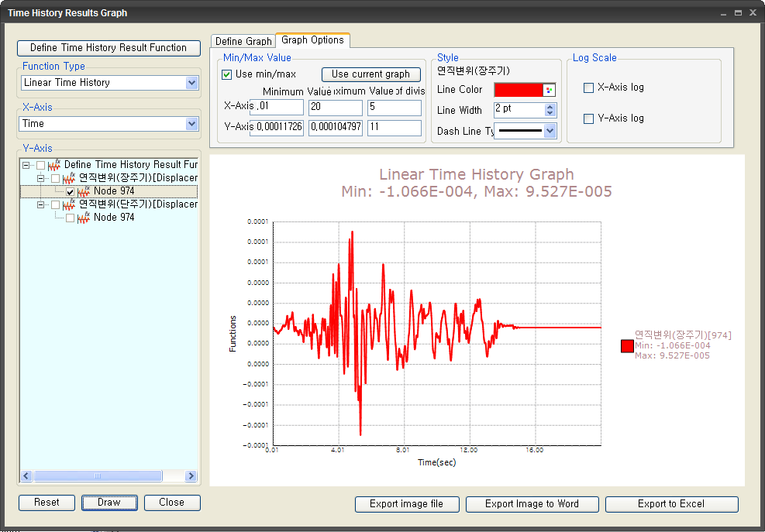This screenshot has width=765, height=532.
Task: Uncheck Node 974 under 연직변위(장주기)
Action: click(x=71, y=190)
